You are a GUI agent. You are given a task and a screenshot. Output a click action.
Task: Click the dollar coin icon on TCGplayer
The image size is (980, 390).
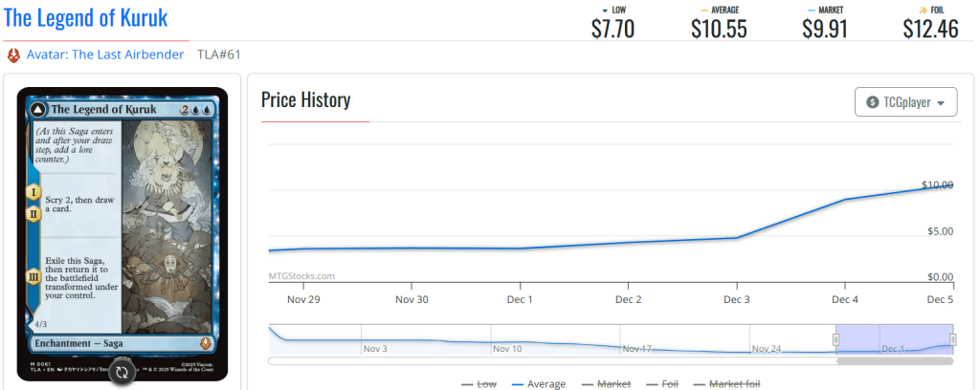[x=872, y=102]
